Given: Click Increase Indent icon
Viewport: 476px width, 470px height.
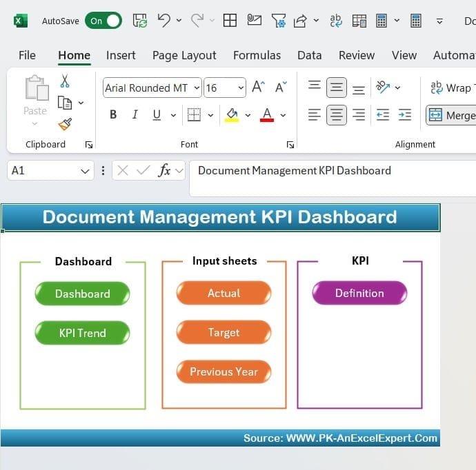Looking at the screenshot, I should click(405, 115).
